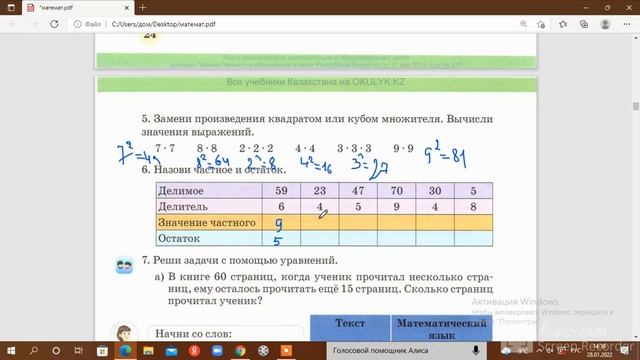This screenshot has width=640, height=360.
Task: Open the tab actions menu icon
Action: coord(11,8)
